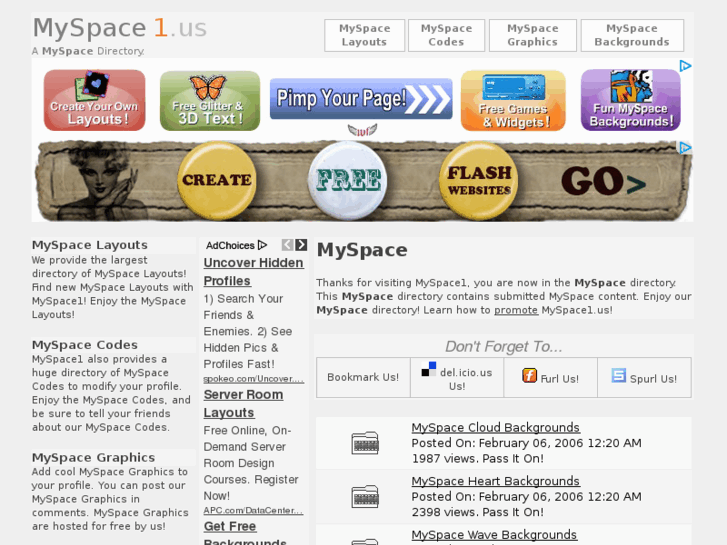
Task: Open the MySpace Wave Backgrounds link
Action: tap(494, 534)
